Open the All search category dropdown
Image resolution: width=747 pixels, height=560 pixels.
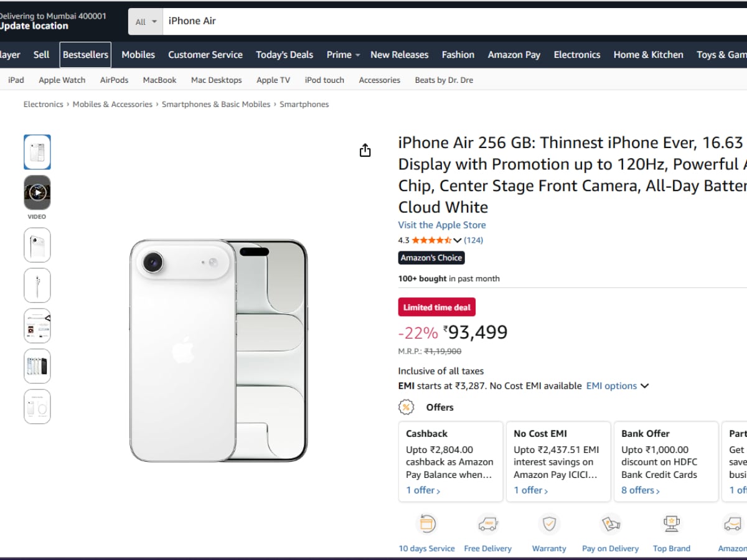[x=146, y=22]
